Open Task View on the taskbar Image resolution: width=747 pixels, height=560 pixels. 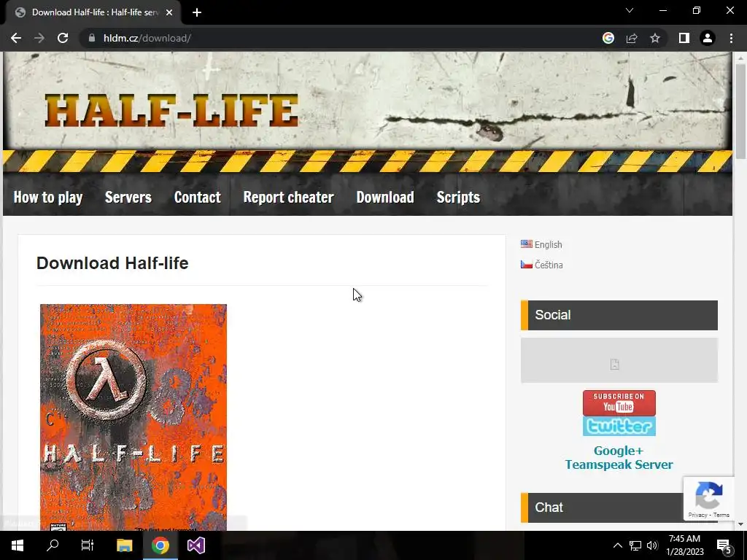(x=88, y=545)
